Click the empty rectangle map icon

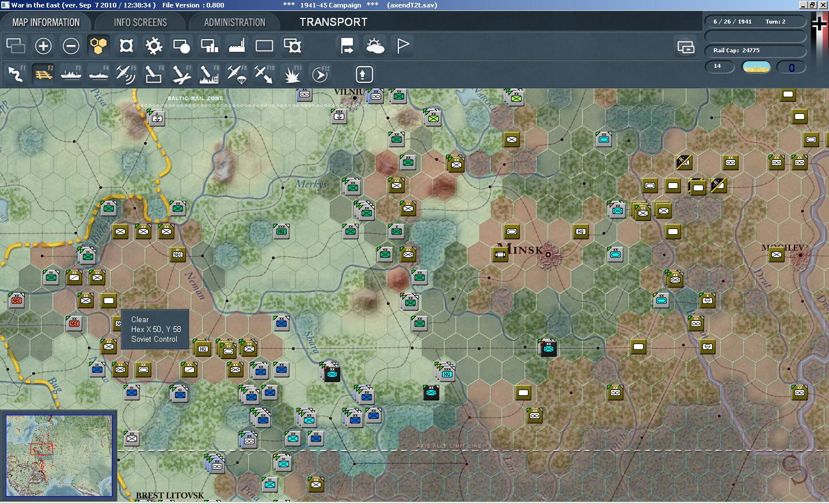click(264, 46)
